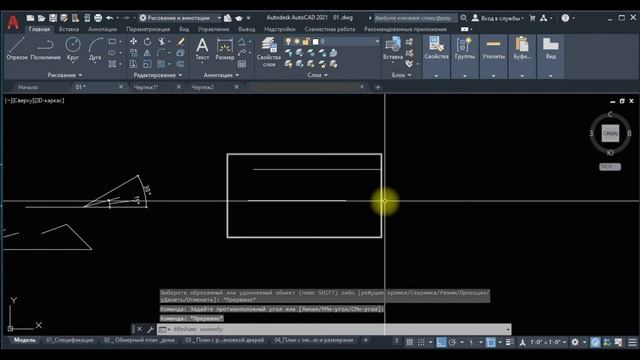Open the Главная ribbon tab
The height and width of the screenshot is (360, 640).
pos(39,29)
